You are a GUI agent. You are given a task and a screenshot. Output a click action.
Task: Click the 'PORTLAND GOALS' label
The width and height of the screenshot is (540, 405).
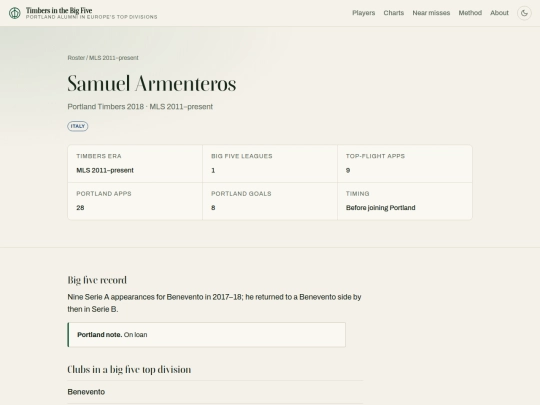coord(241,194)
